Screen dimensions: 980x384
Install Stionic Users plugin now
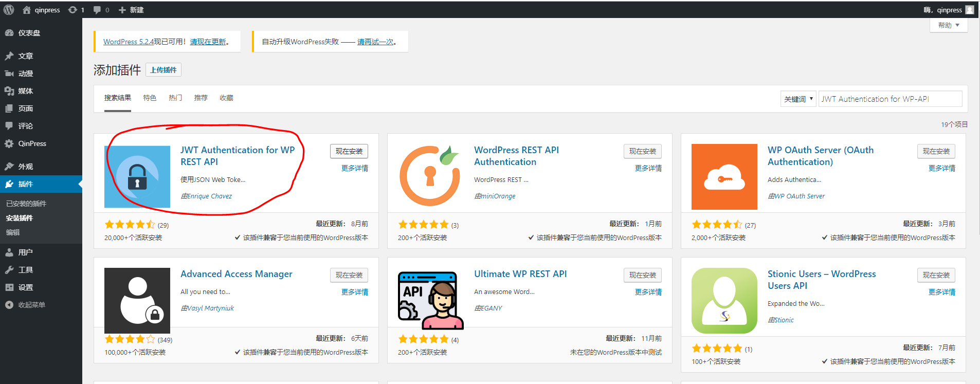pyautogui.click(x=936, y=275)
